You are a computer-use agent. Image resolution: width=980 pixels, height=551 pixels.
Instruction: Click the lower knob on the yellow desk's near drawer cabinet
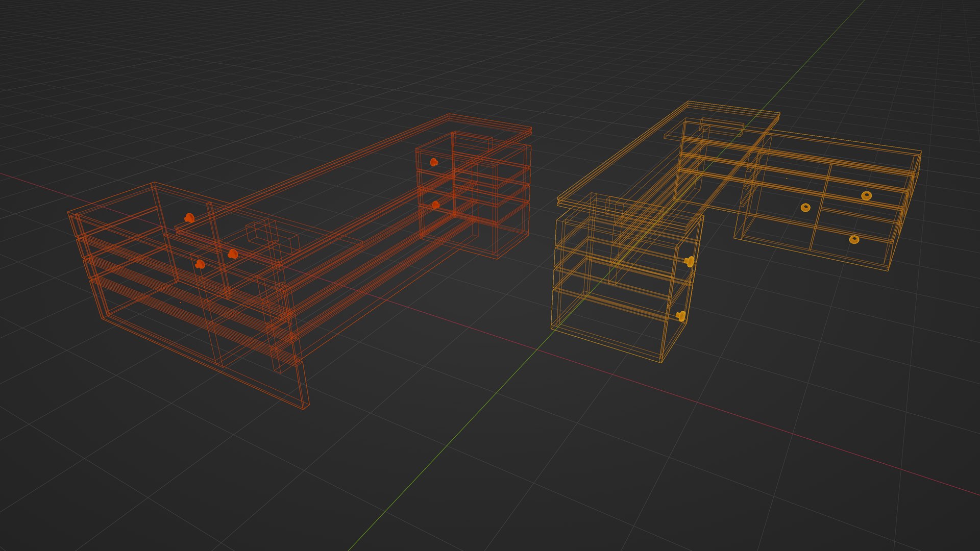(x=681, y=316)
